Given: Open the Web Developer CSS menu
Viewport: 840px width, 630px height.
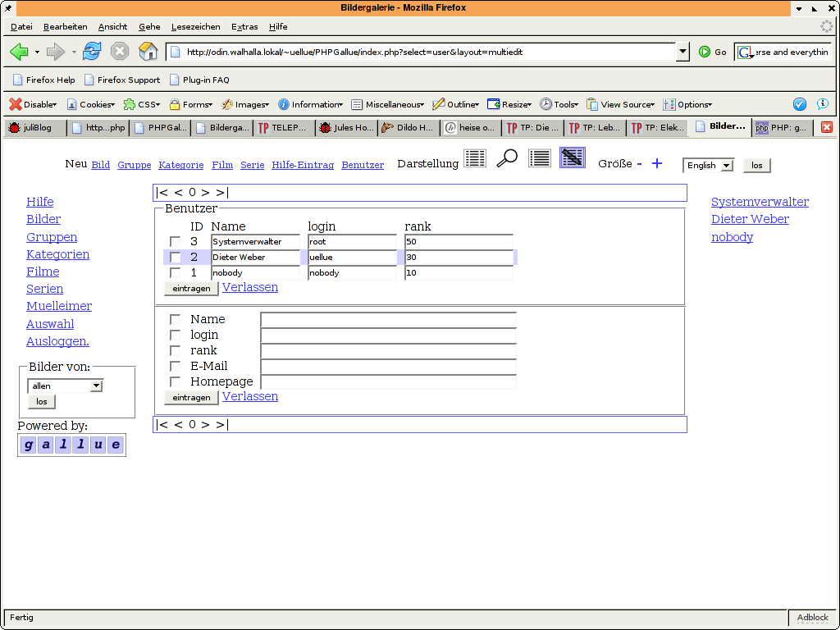Looking at the screenshot, I should [143, 104].
